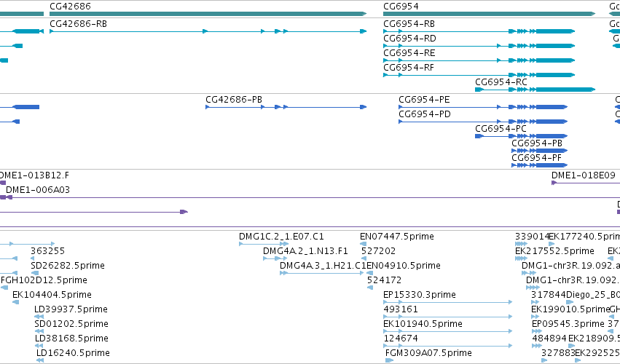Click the CG6954-PE coding block
Screen dimensions: 620x364
(552, 107)
